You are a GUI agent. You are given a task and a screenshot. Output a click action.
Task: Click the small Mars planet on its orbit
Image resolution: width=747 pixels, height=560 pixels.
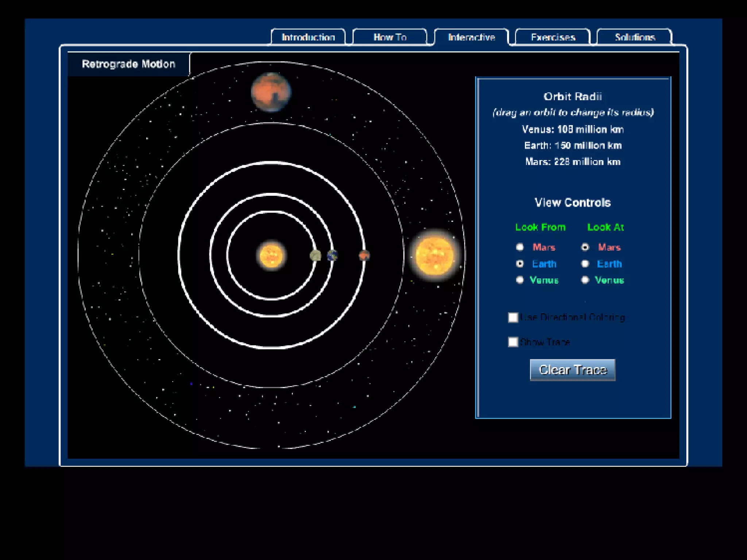click(x=364, y=255)
